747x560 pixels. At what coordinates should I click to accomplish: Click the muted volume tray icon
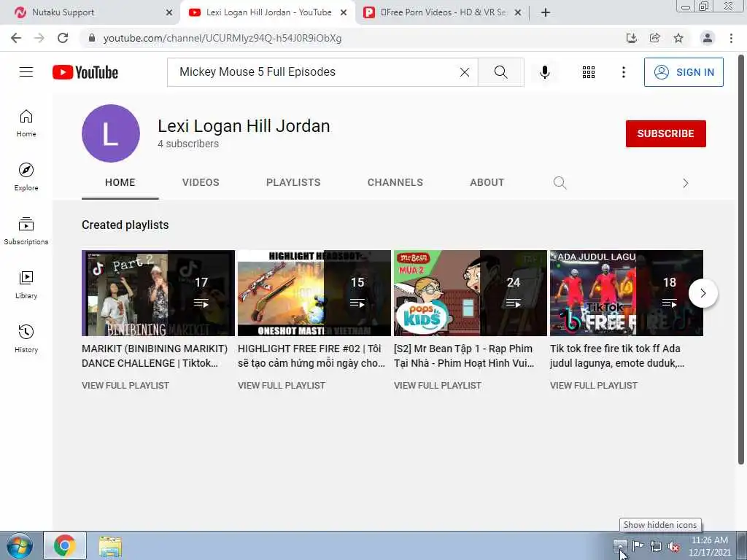click(x=673, y=546)
